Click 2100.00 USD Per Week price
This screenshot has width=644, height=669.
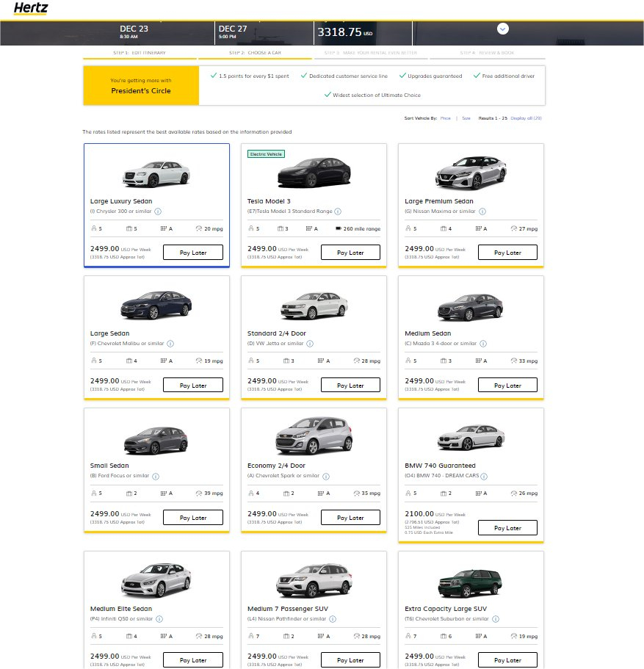click(435, 514)
